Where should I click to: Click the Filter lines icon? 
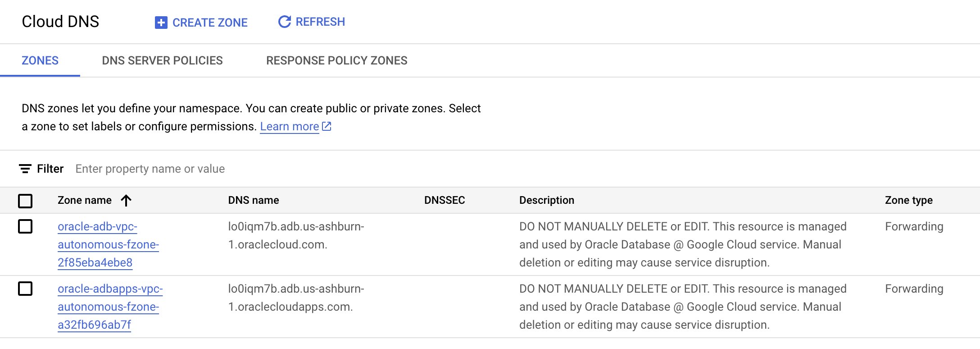25,169
